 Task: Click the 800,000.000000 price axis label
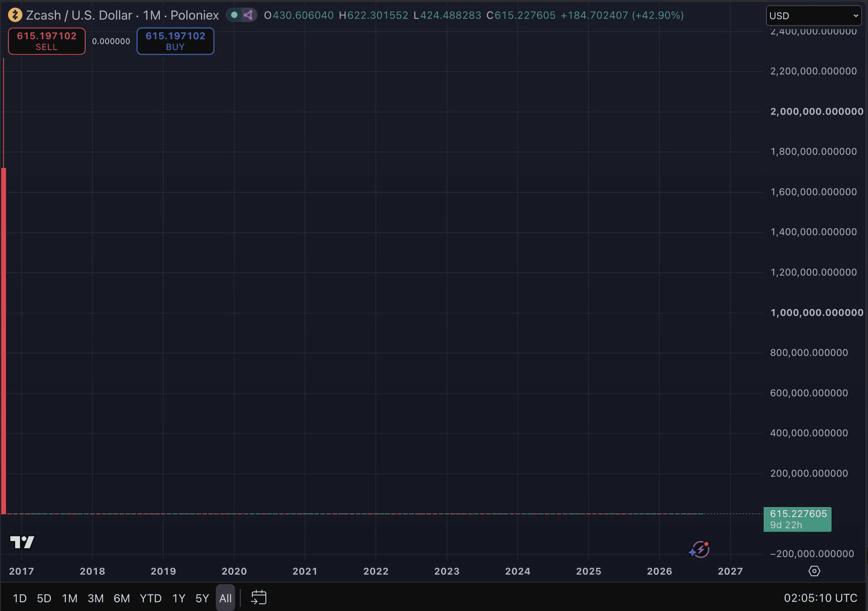[x=809, y=353]
